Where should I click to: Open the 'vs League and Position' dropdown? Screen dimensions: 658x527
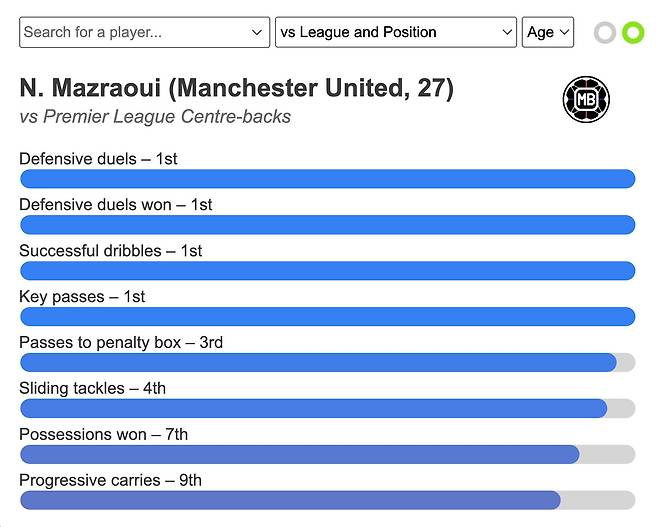coord(395,32)
